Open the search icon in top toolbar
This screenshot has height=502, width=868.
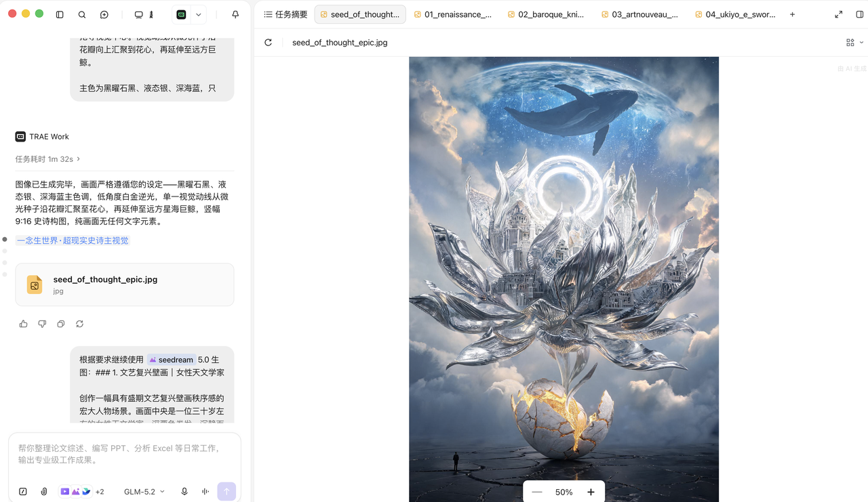[x=82, y=14]
